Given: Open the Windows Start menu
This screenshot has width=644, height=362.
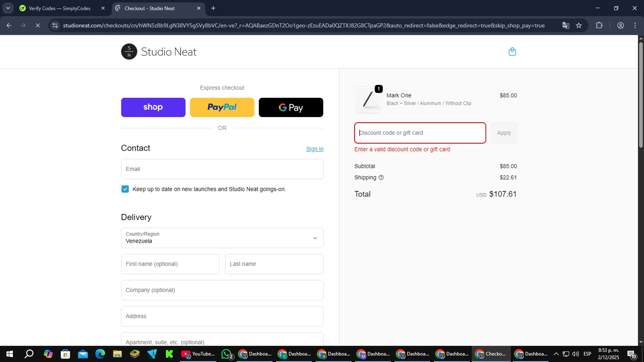Looking at the screenshot, I should click(x=9, y=354).
